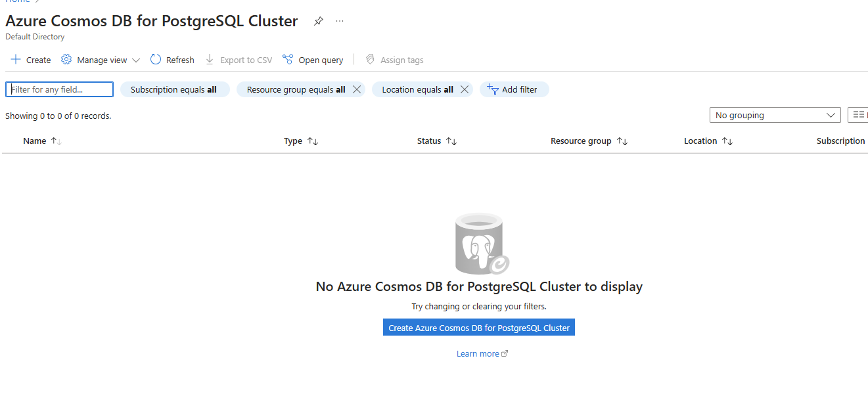Image resolution: width=868 pixels, height=398 pixels.
Task: Switch the list view layout
Action: pyautogui.click(x=858, y=115)
